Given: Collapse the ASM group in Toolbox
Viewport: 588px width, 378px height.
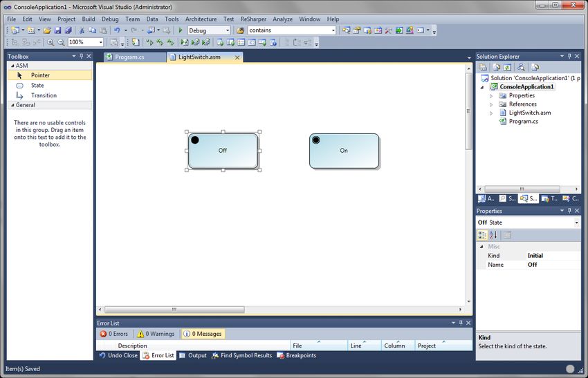Looking at the screenshot, I should point(12,66).
